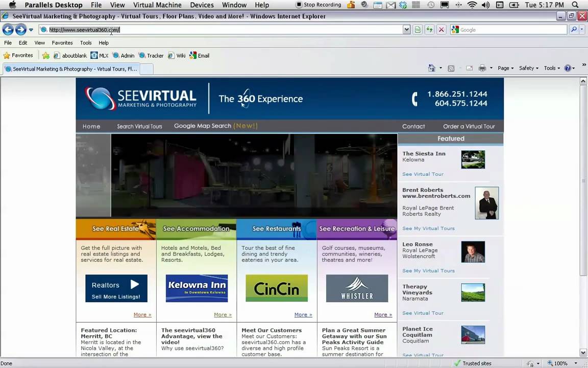This screenshot has height=368, width=588.
Task: Click the Add to Favorites Bar icon
Action: 46,56
